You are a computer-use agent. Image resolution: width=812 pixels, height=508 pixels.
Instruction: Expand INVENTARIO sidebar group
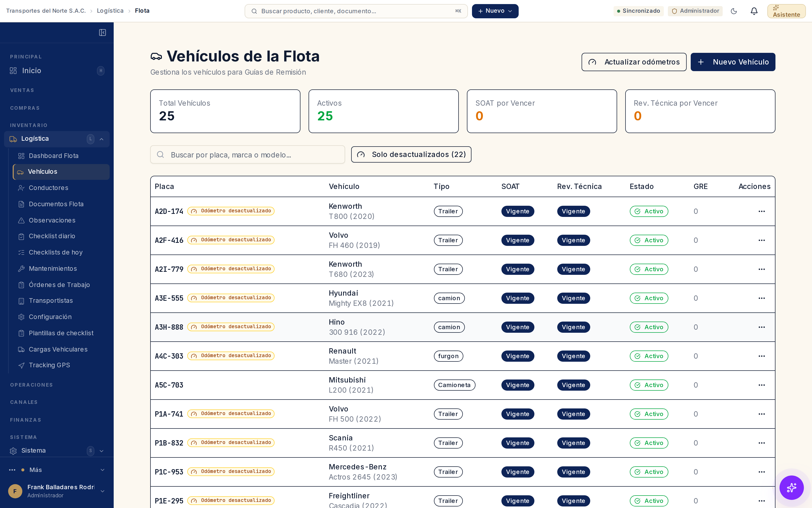29,125
